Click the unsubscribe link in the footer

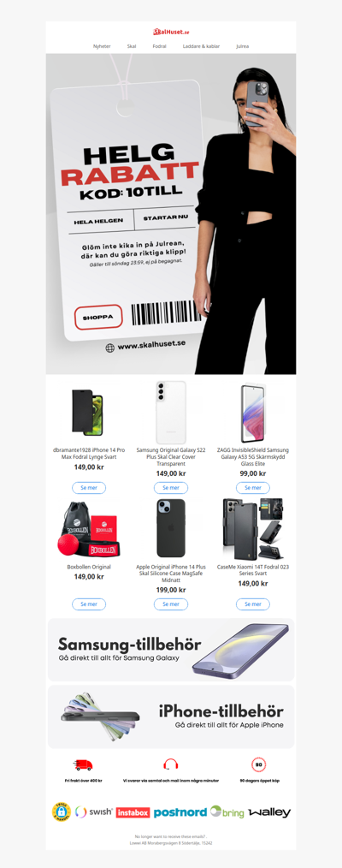pos(171,835)
